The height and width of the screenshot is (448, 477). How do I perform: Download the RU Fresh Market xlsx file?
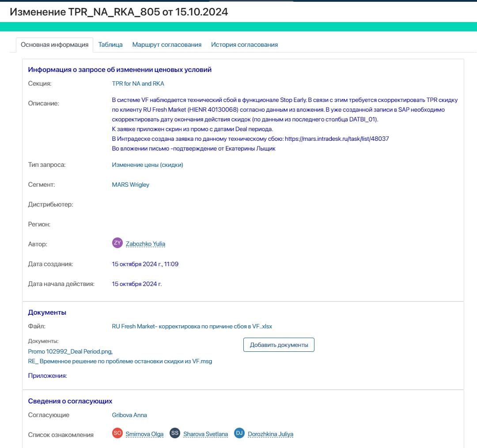(x=192, y=327)
